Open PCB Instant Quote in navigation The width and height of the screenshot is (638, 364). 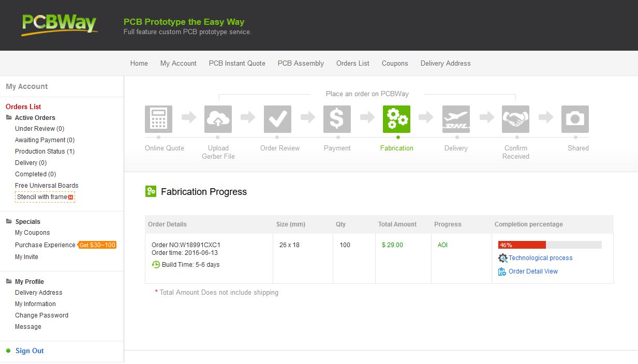click(237, 64)
